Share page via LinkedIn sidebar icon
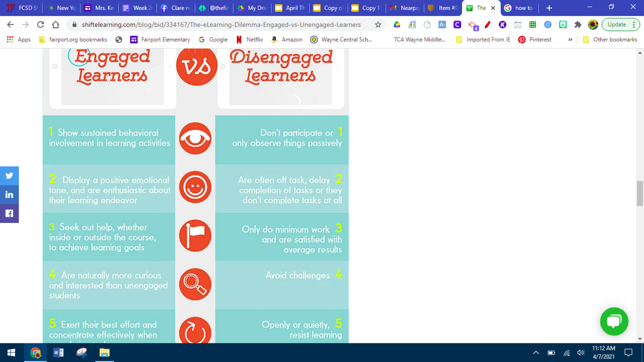644x362 pixels. (9, 195)
